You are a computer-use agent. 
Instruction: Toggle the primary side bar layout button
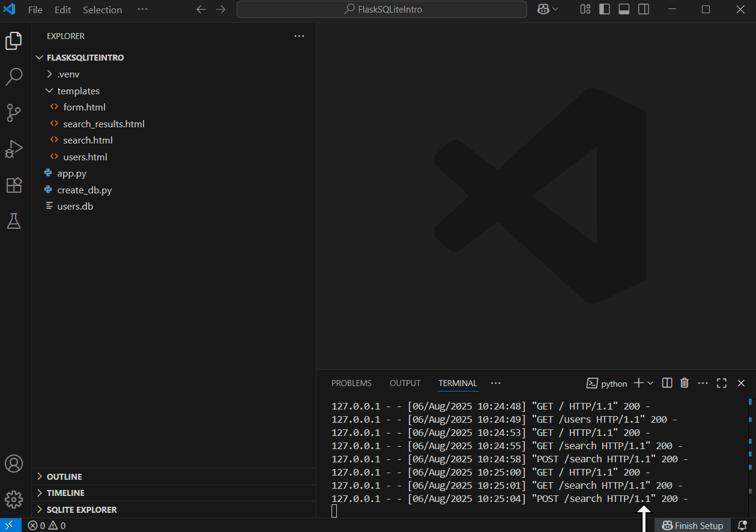(605, 9)
